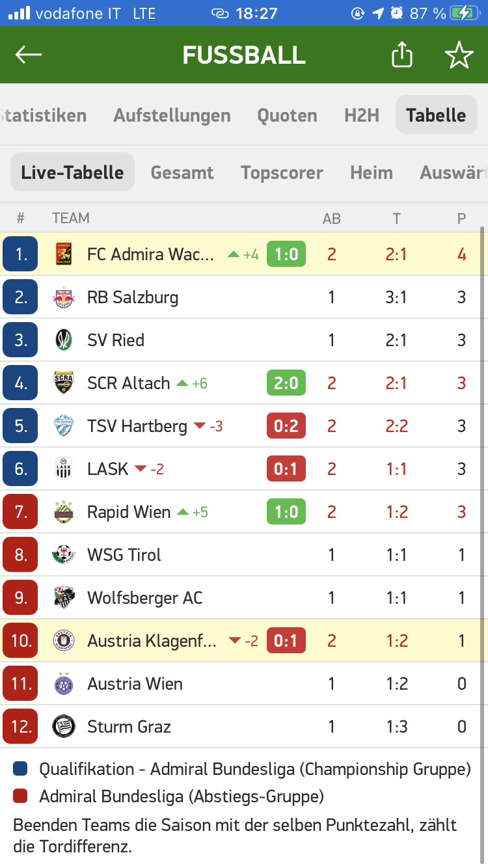This screenshot has width=488, height=868.
Task: Select the WSG Tirol logo
Action: point(64,555)
